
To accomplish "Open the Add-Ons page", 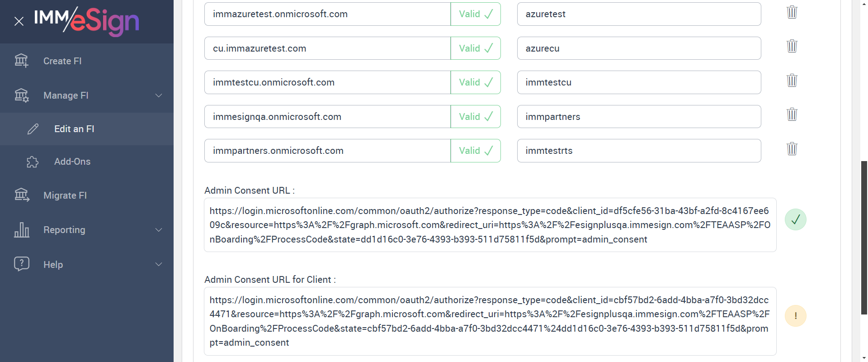I will pos(72,162).
